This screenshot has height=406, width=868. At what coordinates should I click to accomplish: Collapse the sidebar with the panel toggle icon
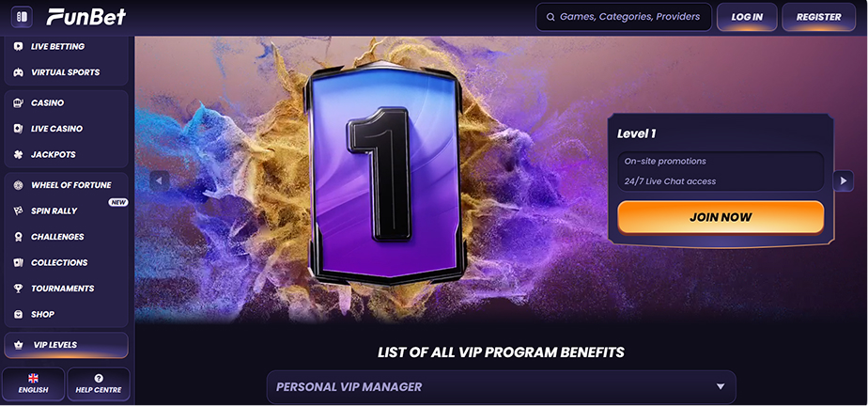(x=23, y=17)
